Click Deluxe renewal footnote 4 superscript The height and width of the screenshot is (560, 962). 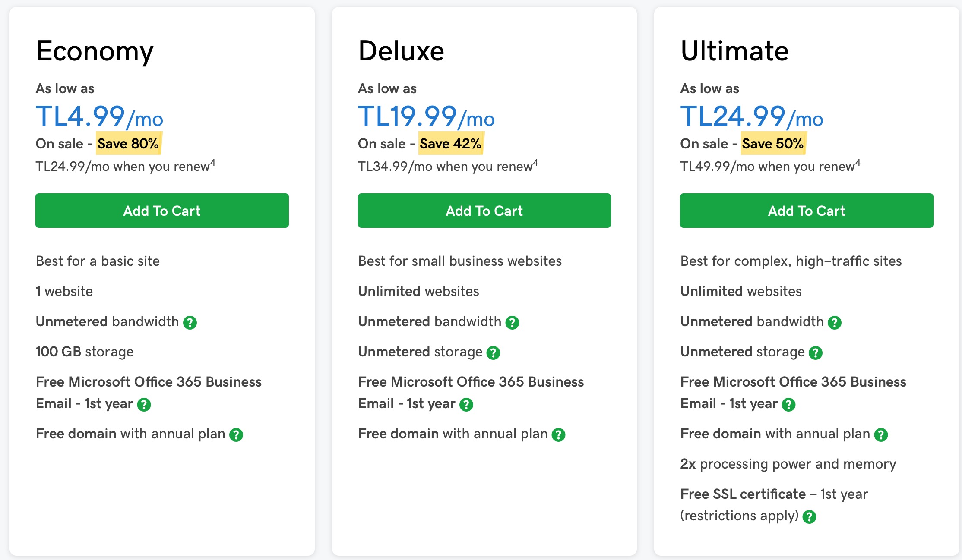(x=535, y=163)
